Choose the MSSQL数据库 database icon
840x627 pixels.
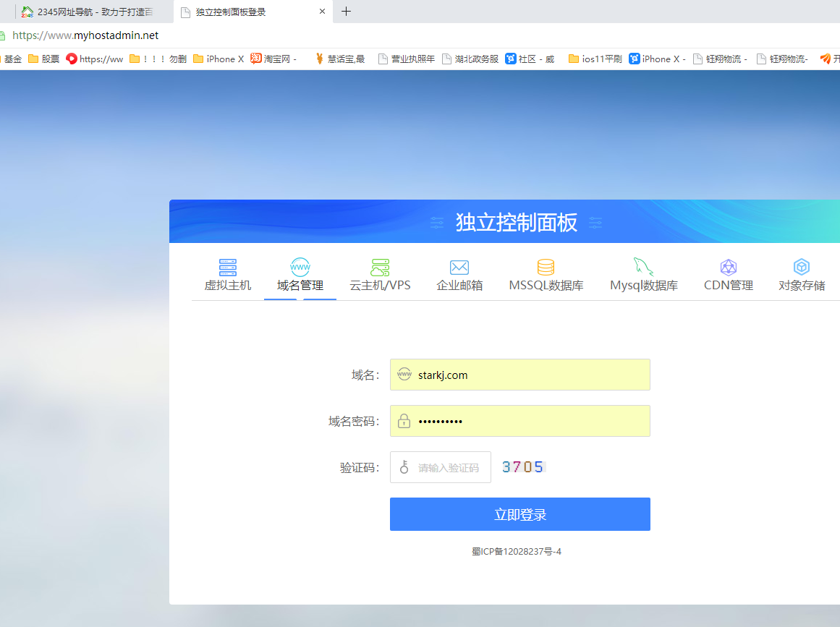click(546, 267)
